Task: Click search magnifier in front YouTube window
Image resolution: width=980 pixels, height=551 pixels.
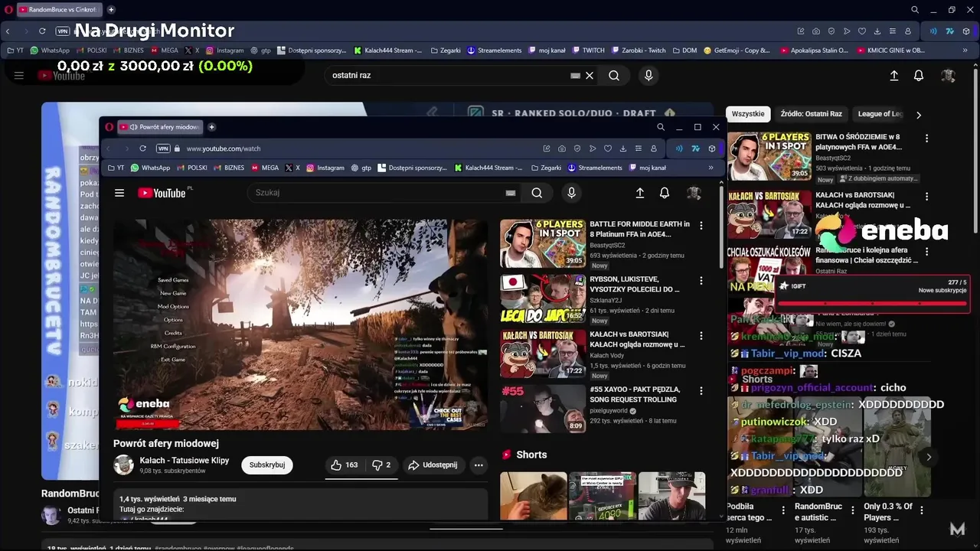Action: coord(537,193)
